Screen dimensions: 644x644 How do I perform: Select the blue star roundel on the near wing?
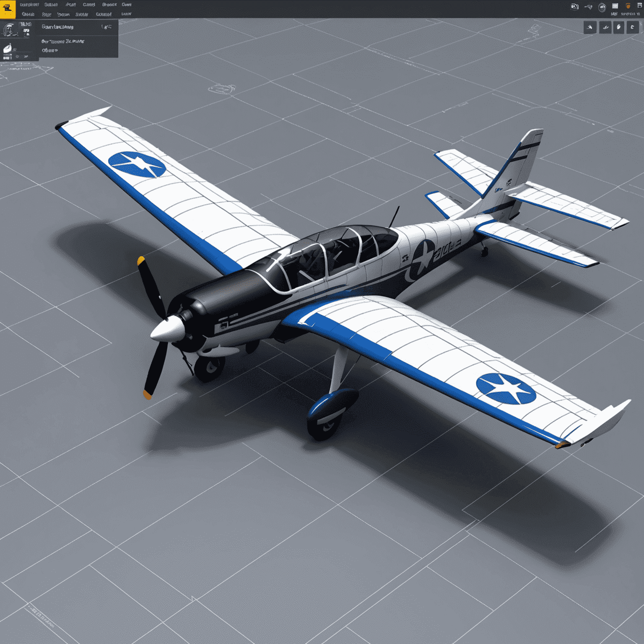tap(506, 389)
